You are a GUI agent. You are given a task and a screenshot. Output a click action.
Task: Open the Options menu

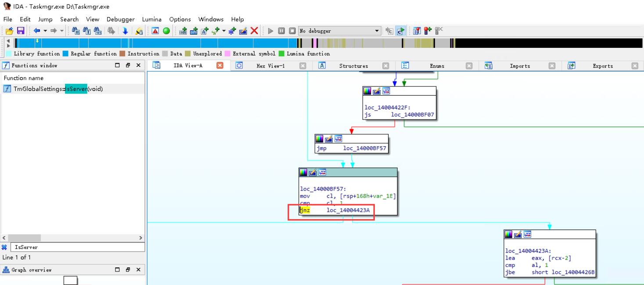(180, 19)
